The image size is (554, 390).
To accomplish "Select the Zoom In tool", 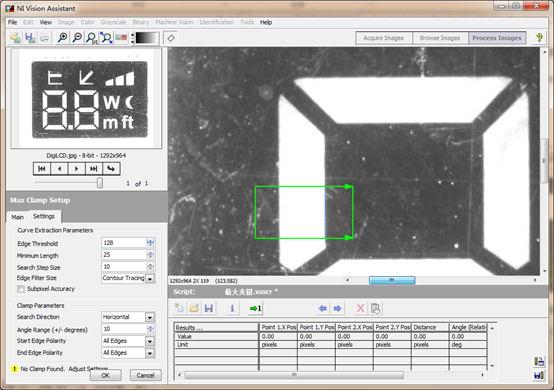I will [x=63, y=38].
